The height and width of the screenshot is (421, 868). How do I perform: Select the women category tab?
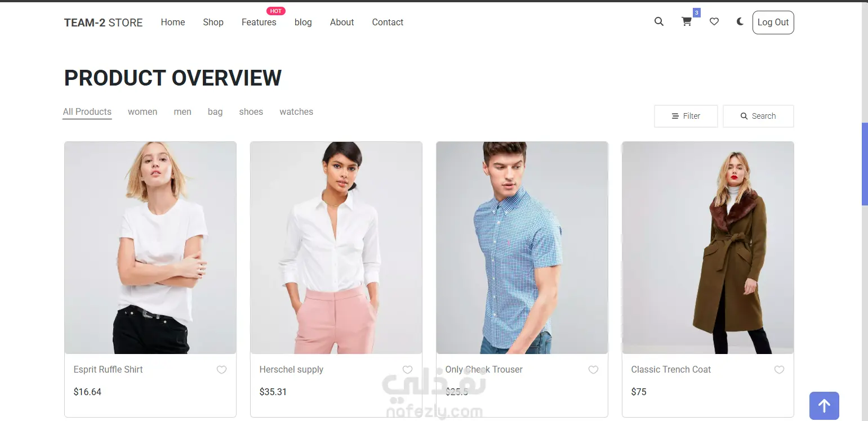pos(143,111)
